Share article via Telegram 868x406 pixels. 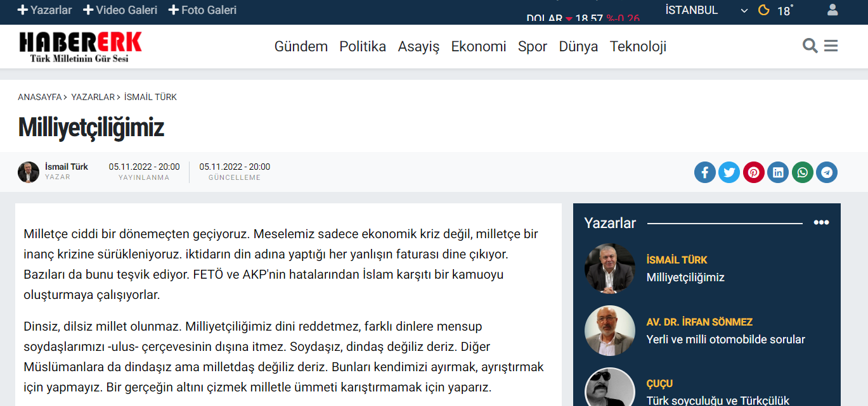pyautogui.click(x=827, y=172)
